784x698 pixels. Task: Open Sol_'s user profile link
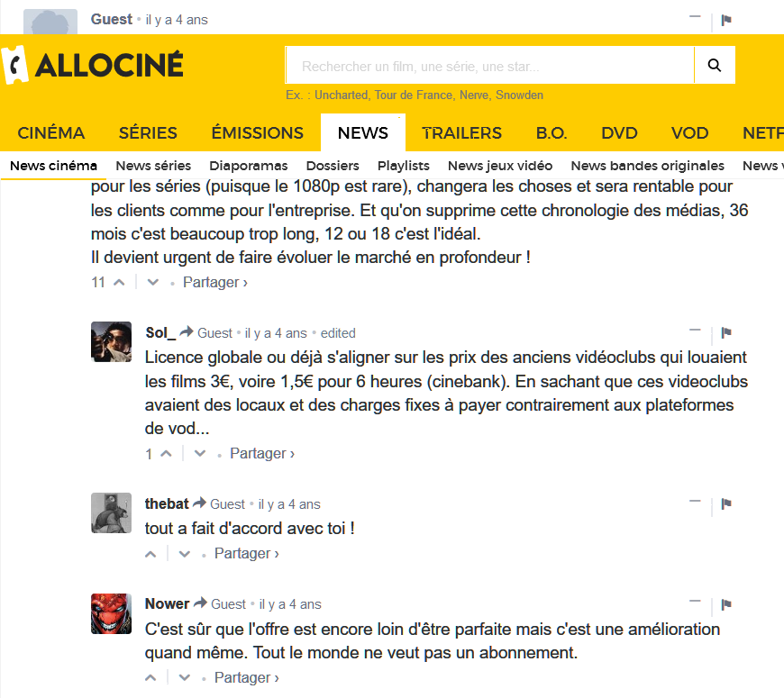click(x=160, y=332)
